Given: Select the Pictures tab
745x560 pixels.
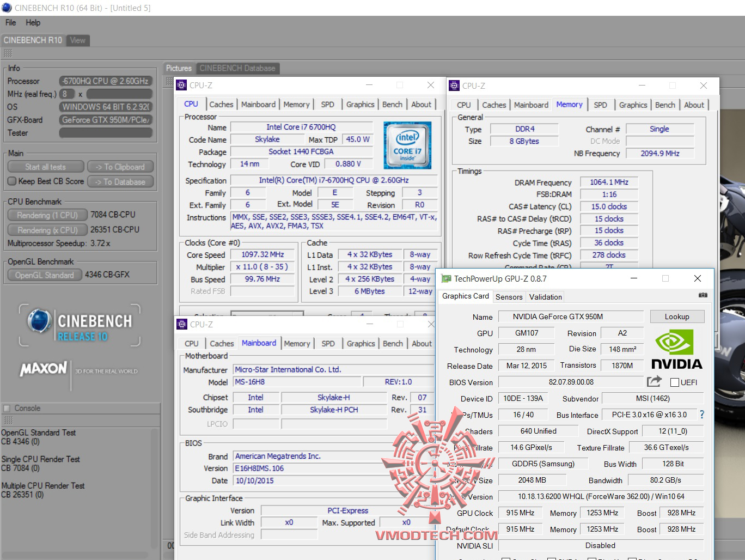Looking at the screenshot, I should 179,68.
